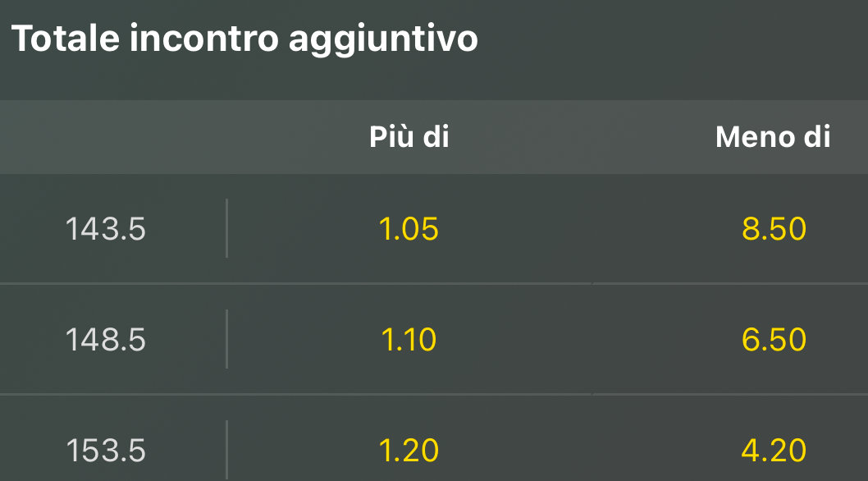Click the 148.5 total line label
The width and height of the screenshot is (868, 481).
click(x=105, y=339)
